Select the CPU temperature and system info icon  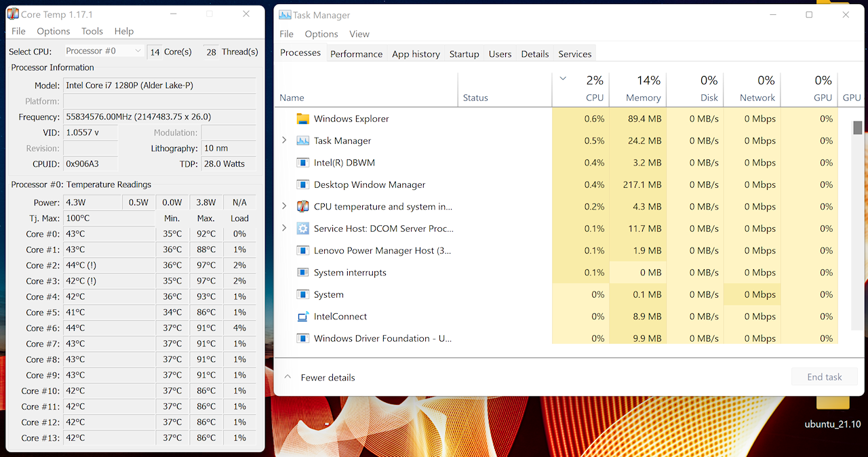303,207
